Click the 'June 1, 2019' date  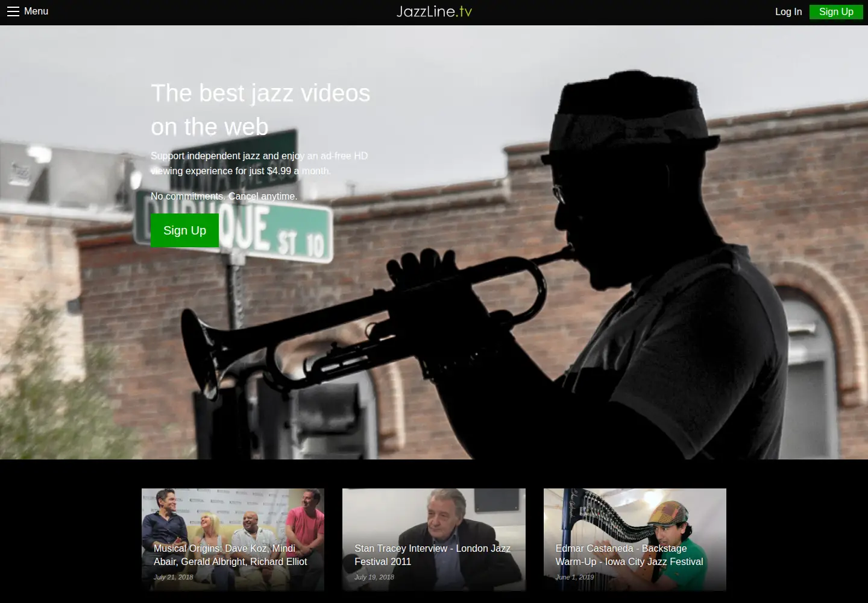(574, 577)
